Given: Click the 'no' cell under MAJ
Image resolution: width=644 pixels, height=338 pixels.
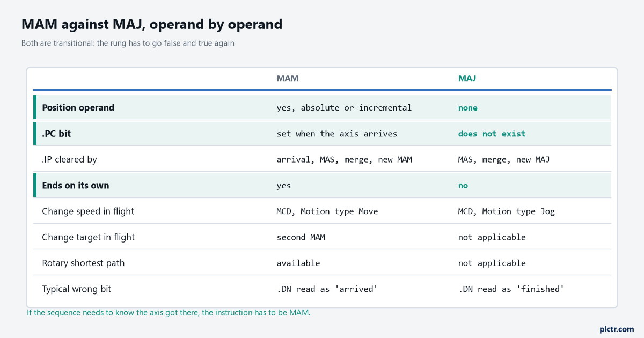Looking at the screenshot, I should click(463, 186).
